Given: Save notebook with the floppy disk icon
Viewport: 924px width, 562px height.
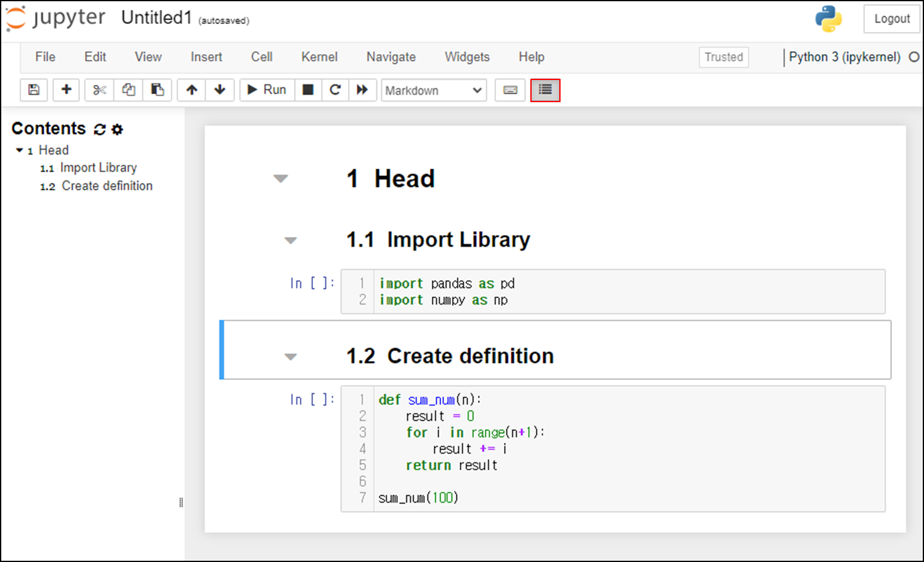Looking at the screenshot, I should [x=34, y=90].
